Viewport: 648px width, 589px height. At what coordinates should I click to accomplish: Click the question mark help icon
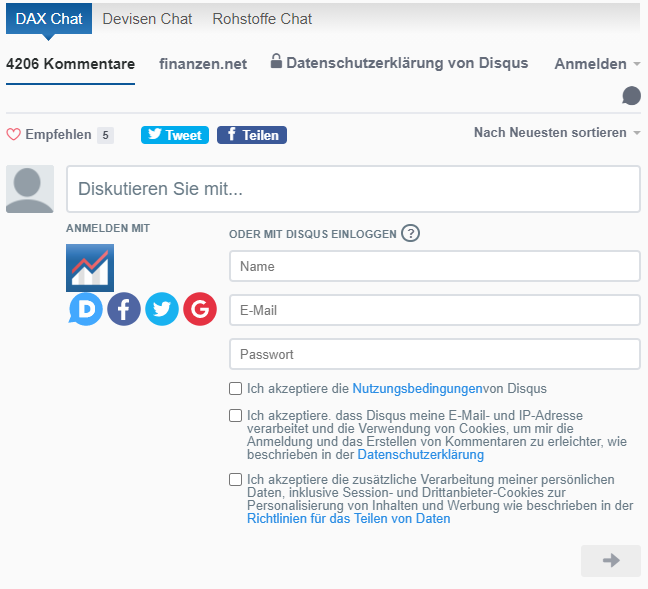410,234
